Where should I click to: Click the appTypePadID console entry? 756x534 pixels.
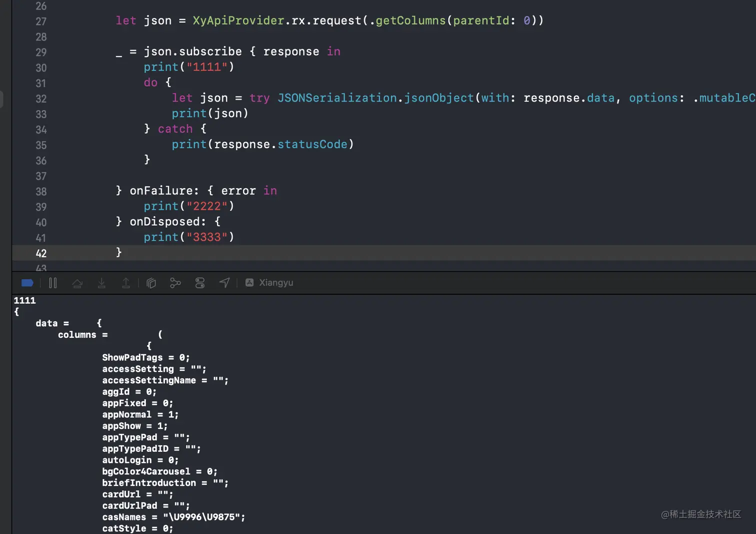[151, 449]
